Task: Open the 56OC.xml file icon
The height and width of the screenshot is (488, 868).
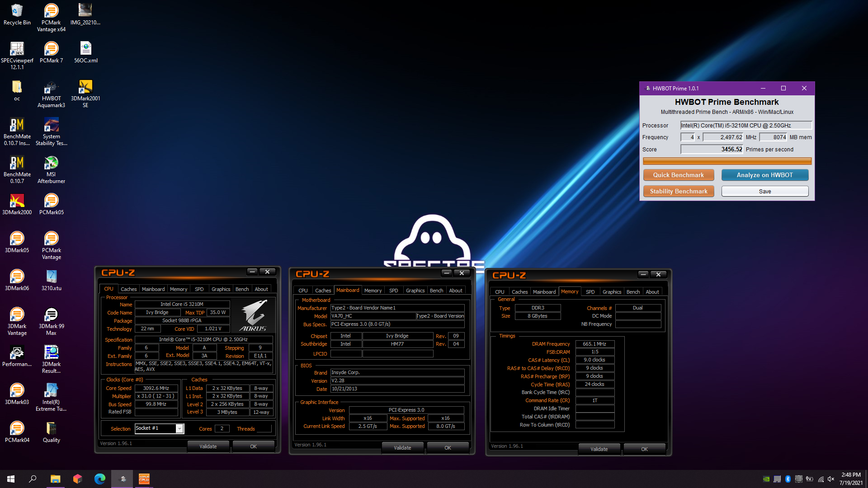Action: pos(85,52)
